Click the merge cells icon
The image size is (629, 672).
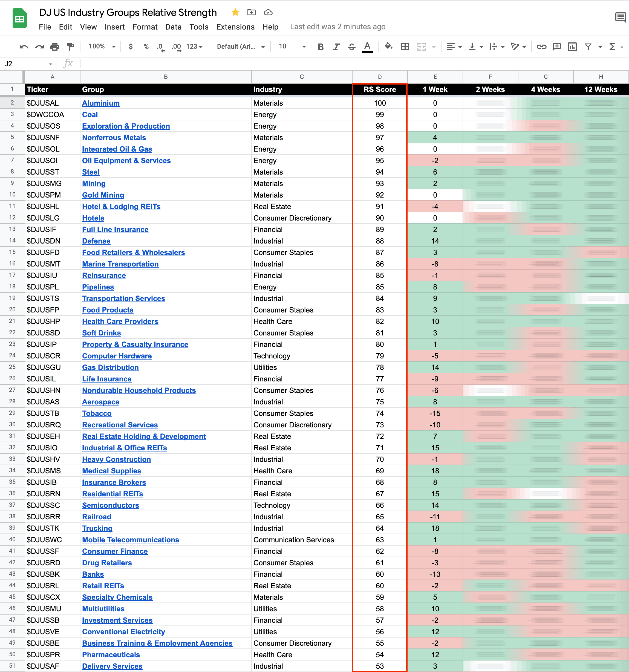tap(421, 47)
